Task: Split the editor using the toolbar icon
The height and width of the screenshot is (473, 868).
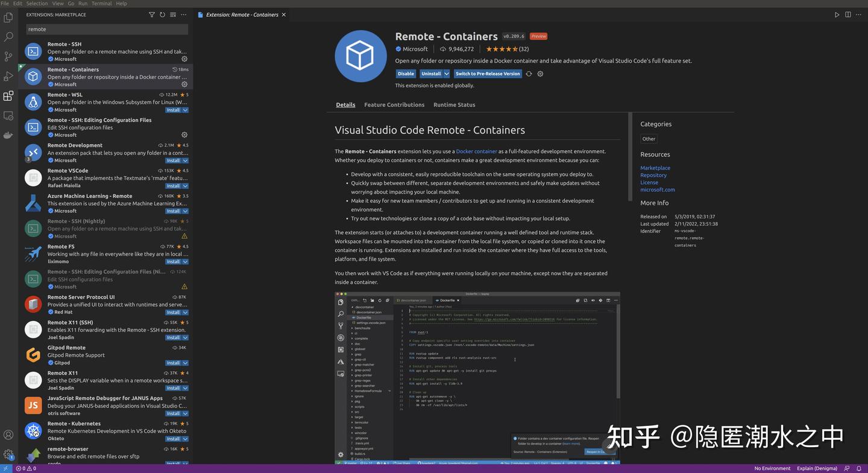Action: (848, 14)
